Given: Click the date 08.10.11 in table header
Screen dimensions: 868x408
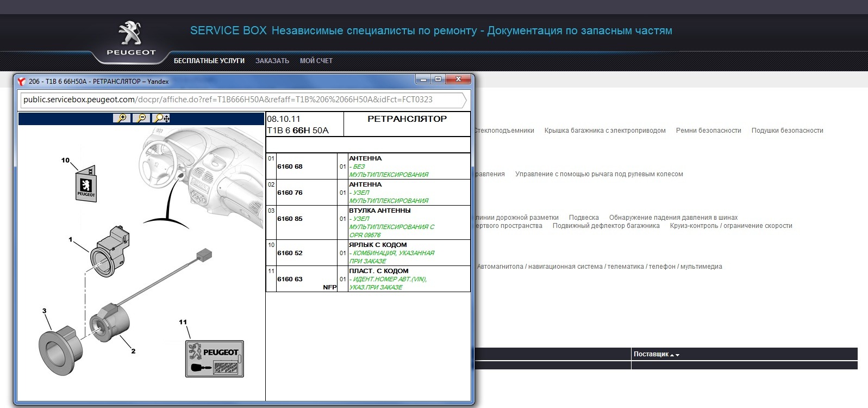Looking at the screenshot, I should pyautogui.click(x=284, y=119).
